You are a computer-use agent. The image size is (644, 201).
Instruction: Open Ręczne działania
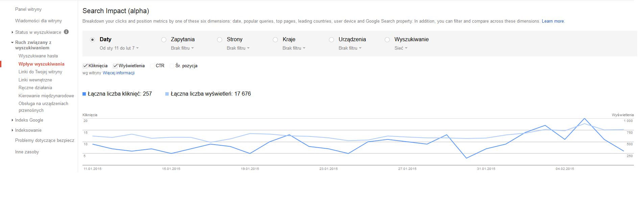pyautogui.click(x=35, y=88)
